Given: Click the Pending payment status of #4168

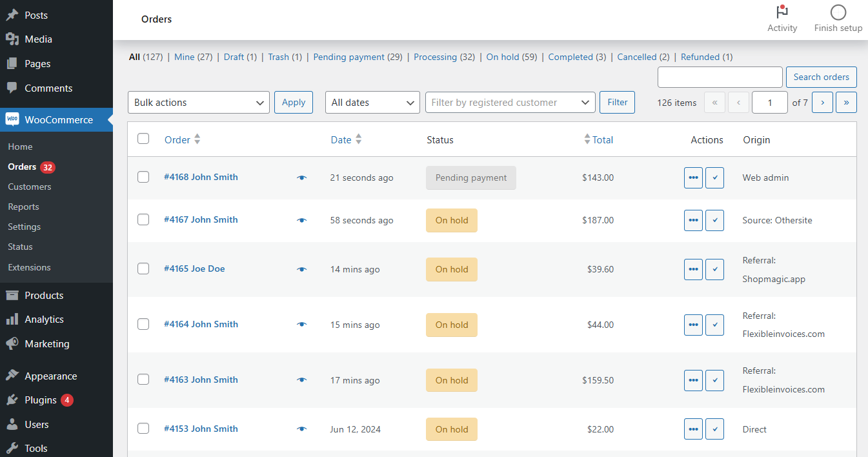Looking at the screenshot, I should (471, 178).
